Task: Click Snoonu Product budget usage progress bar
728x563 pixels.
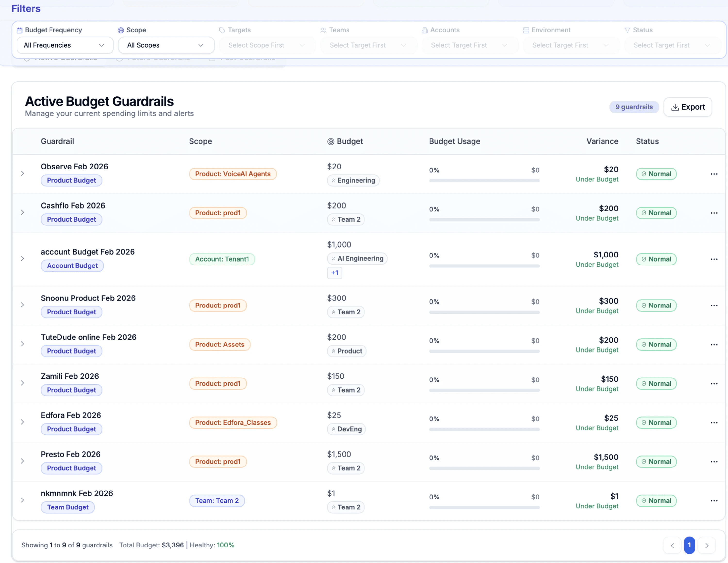Action: 484,313
